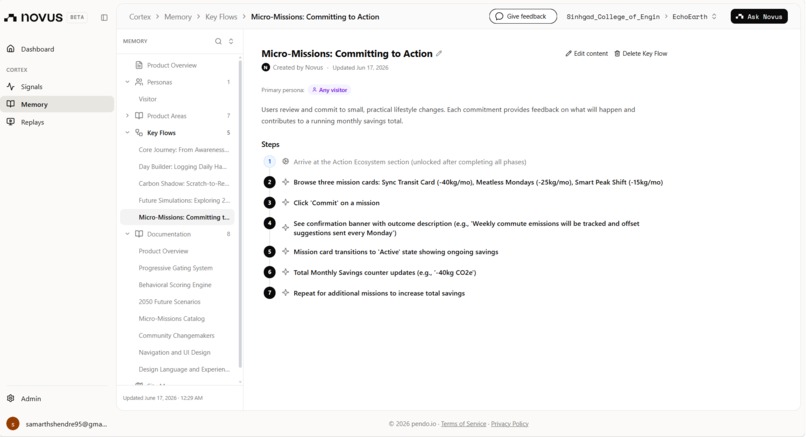Click sparkle icon on Mission card transitions step
This screenshot has width=806, height=437.
285,251
